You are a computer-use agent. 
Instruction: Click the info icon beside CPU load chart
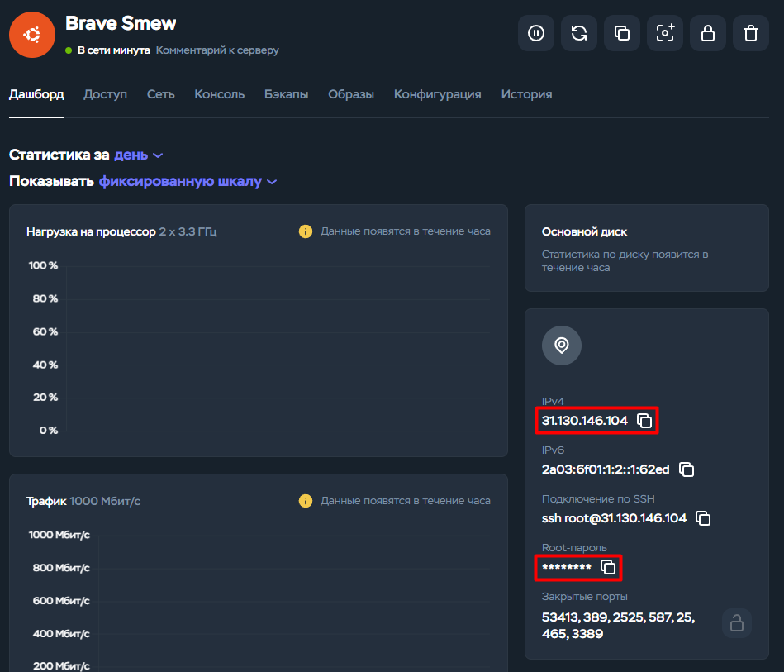[x=305, y=231]
